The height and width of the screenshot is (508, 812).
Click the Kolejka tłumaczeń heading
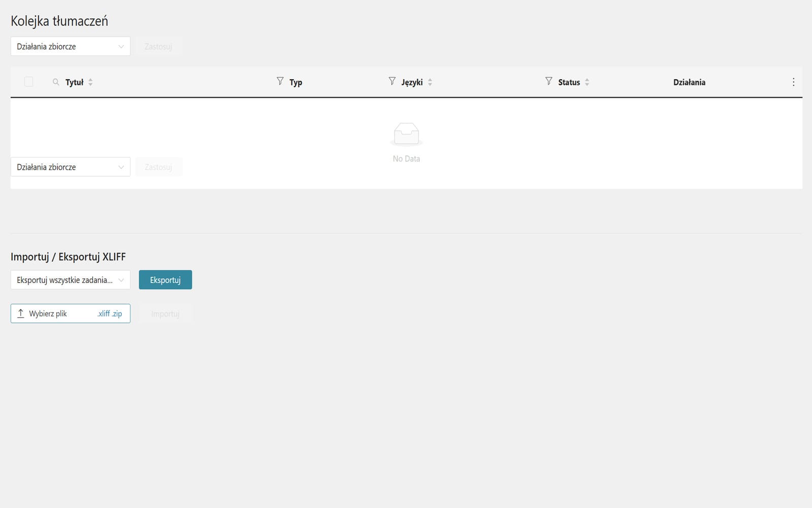pos(59,21)
